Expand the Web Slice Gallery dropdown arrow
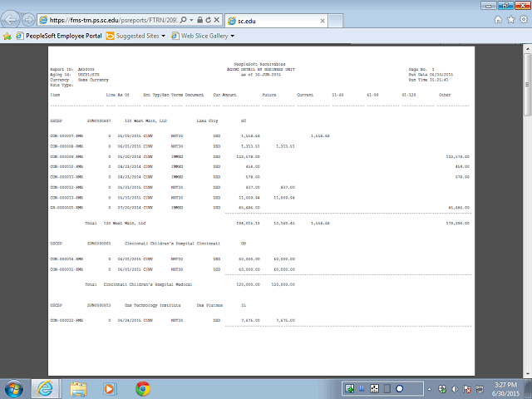 pos(233,36)
